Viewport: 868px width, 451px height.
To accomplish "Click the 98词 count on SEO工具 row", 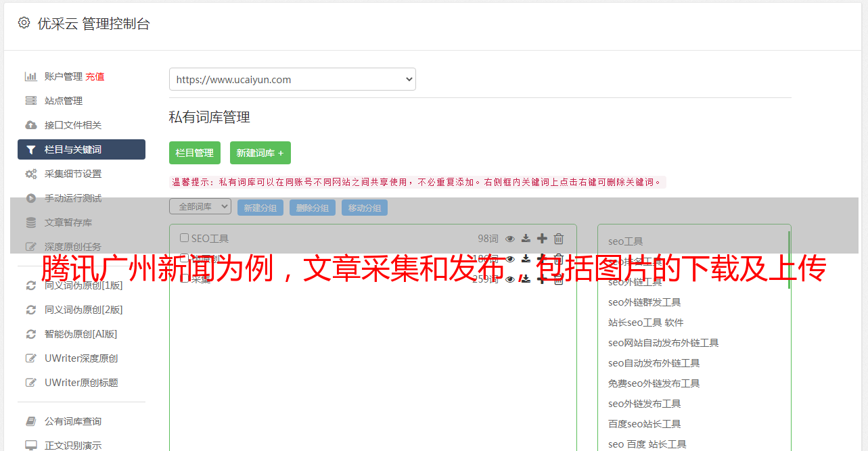I will tap(488, 239).
